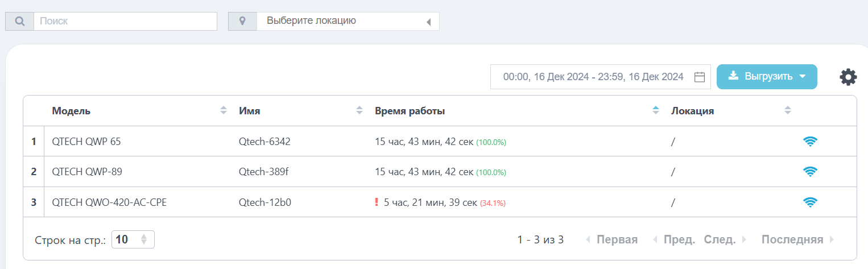Screen dimensions: 868x269
Task: Click Wi-Fi icon for Qtech-12b0 row
Action: point(810,201)
